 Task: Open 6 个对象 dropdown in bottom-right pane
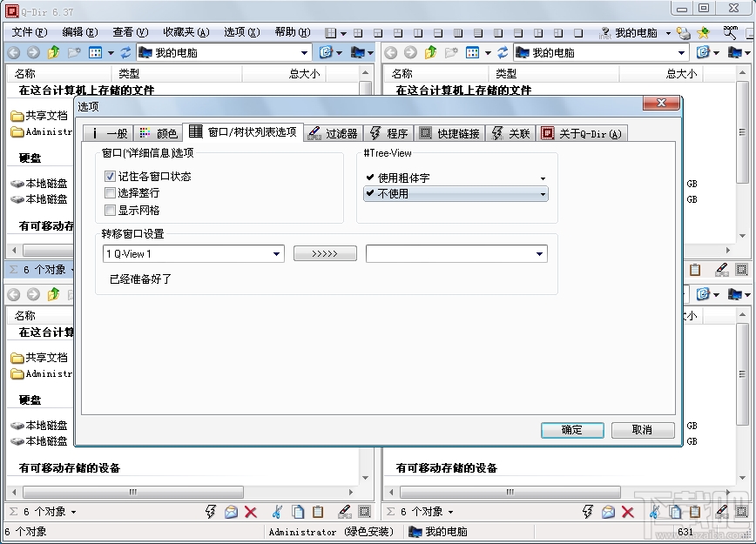coord(450,512)
